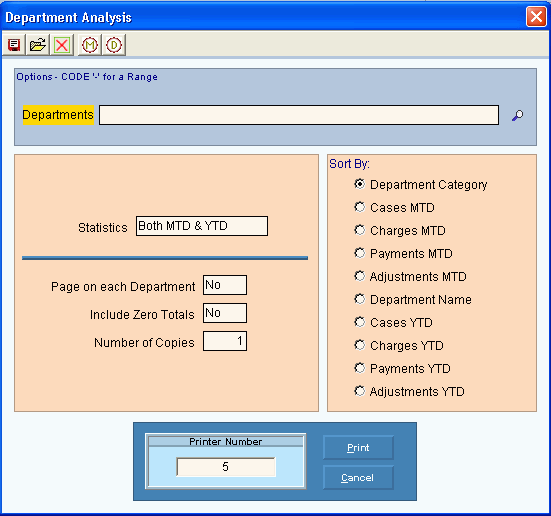Open the Statistics Both MTD & YTD field
The height and width of the screenshot is (516, 551).
[x=202, y=226]
